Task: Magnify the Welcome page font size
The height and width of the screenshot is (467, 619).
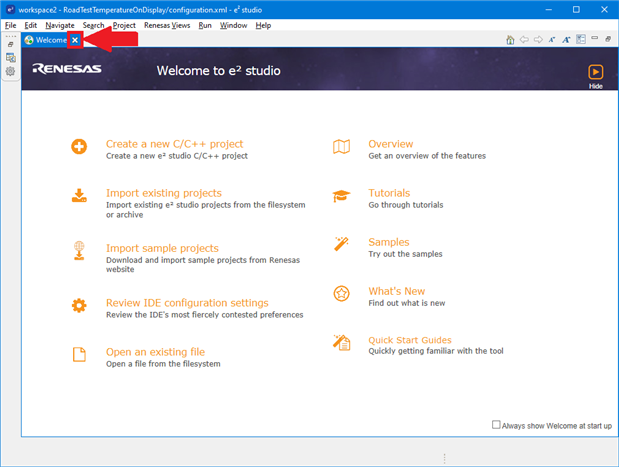Action: click(566, 39)
